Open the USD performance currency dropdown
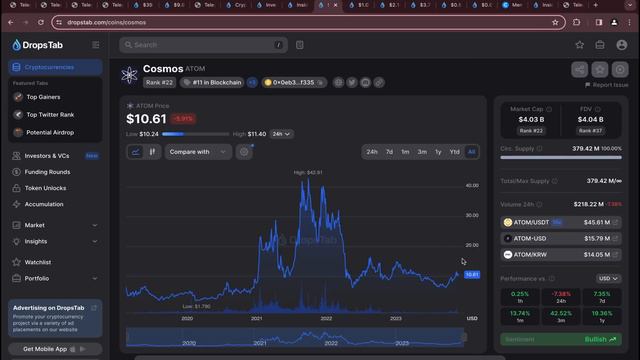Viewport: 640px width, 360px height. coord(608,278)
